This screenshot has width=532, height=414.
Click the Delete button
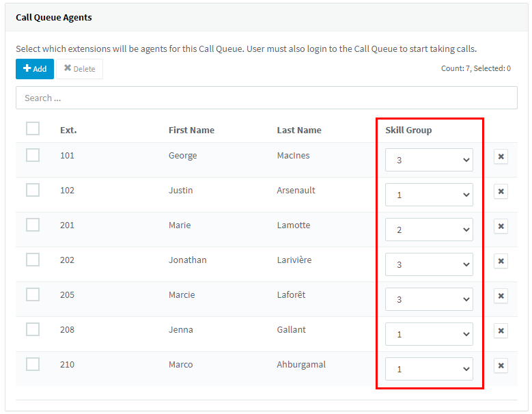79,69
